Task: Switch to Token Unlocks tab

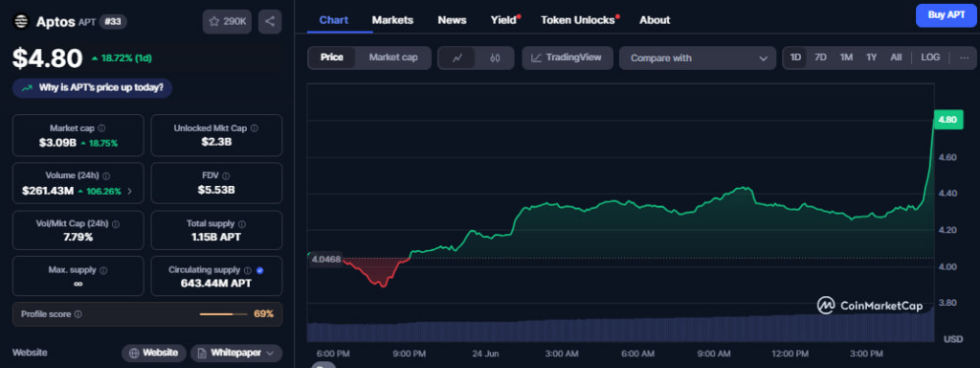Action: (x=577, y=20)
